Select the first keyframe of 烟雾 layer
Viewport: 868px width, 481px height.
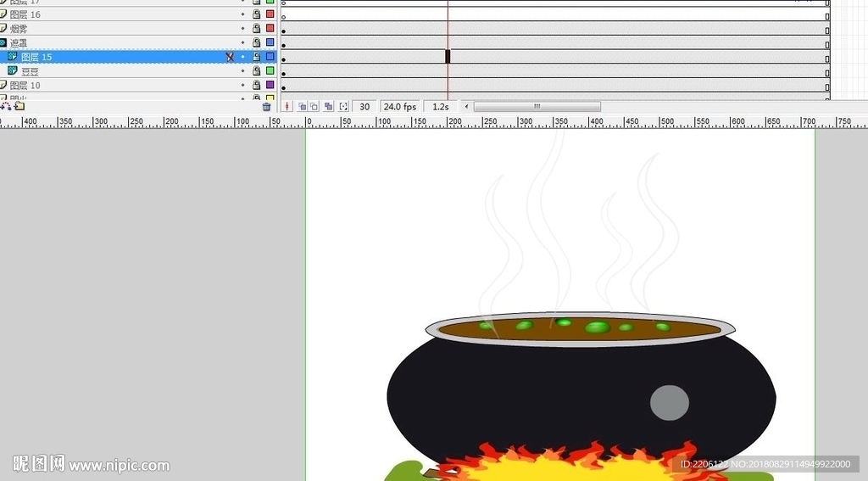tap(283, 31)
